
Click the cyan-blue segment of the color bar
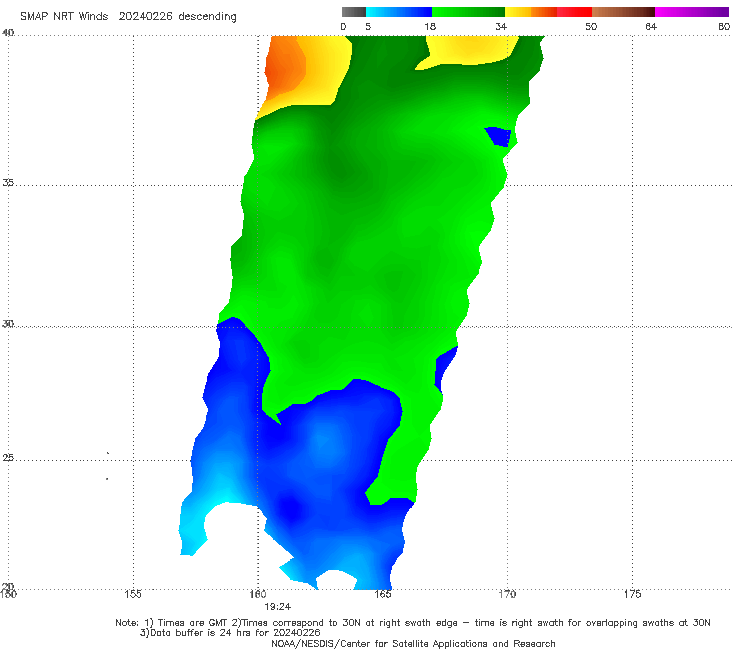coord(399,12)
